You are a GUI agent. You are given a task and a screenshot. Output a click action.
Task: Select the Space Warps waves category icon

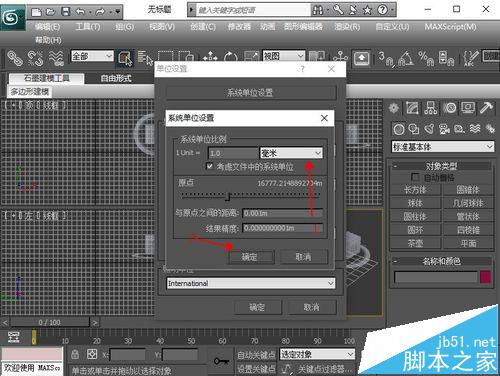(475, 129)
